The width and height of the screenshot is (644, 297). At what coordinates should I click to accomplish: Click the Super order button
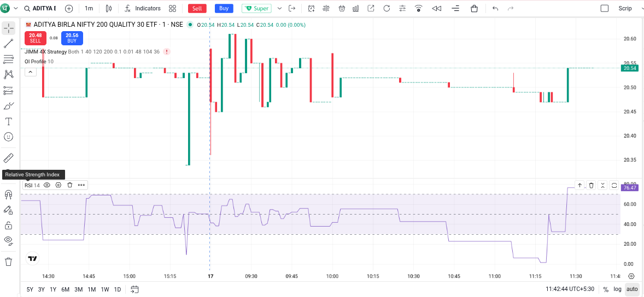pyautogui.click(x=256, y=8)
